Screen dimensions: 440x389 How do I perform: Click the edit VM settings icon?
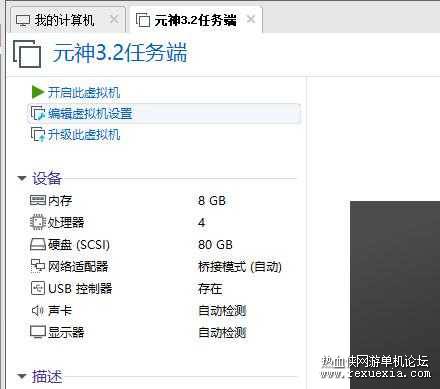pos(38,113)
